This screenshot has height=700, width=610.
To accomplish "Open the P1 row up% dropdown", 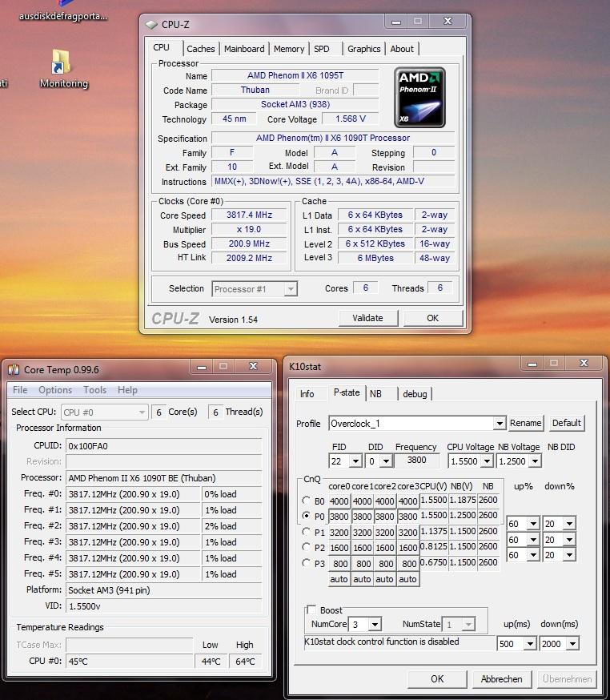I will coord(533,524).
